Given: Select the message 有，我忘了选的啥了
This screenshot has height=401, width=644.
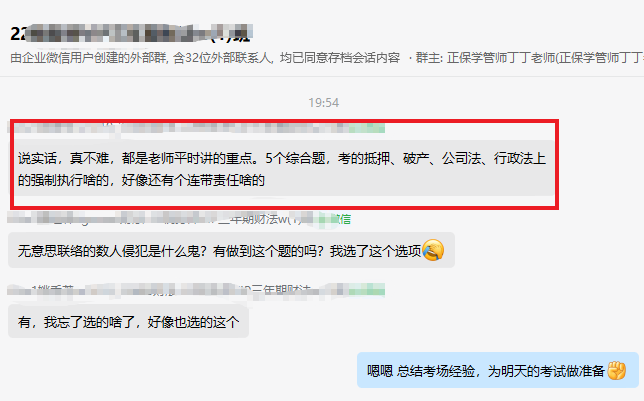Looking at the screenshot, I should [128, 322].
